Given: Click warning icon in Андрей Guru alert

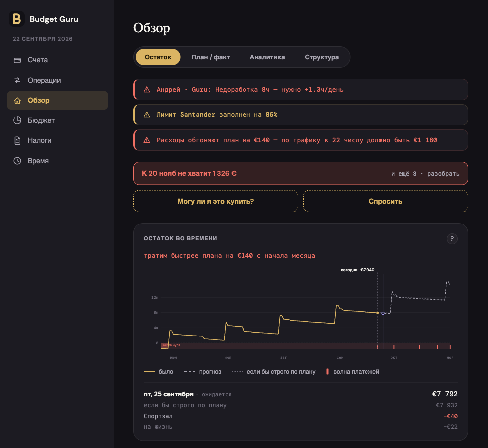Looking at the screenshot, I should coord(147,90).
